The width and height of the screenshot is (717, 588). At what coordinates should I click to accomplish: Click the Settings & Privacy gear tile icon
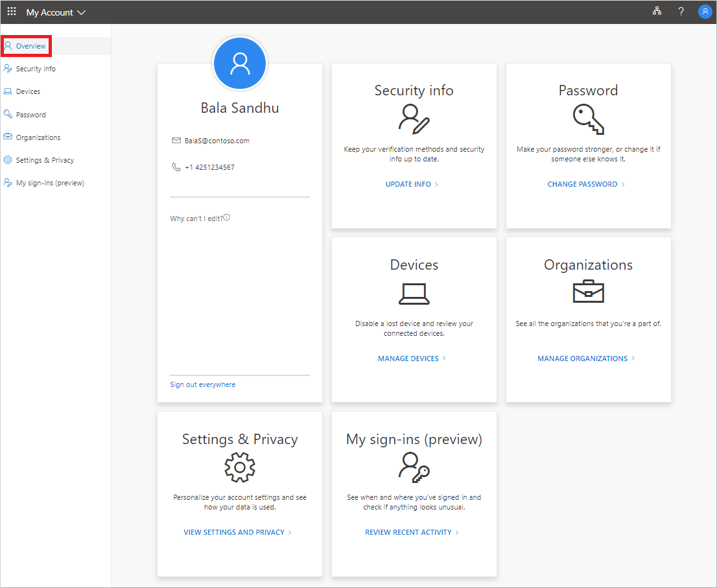(x=239, y=467)
